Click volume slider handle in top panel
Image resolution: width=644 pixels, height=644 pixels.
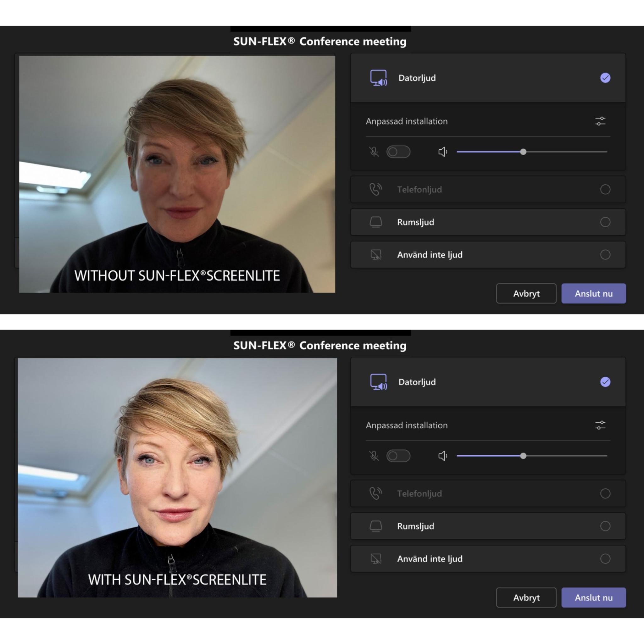(x=523, y=152)
